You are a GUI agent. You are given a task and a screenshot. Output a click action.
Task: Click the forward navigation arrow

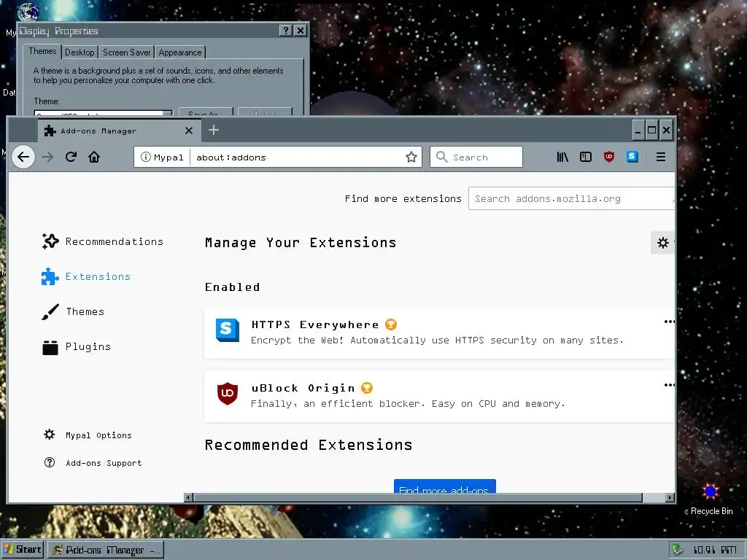(x=47, y=157)
